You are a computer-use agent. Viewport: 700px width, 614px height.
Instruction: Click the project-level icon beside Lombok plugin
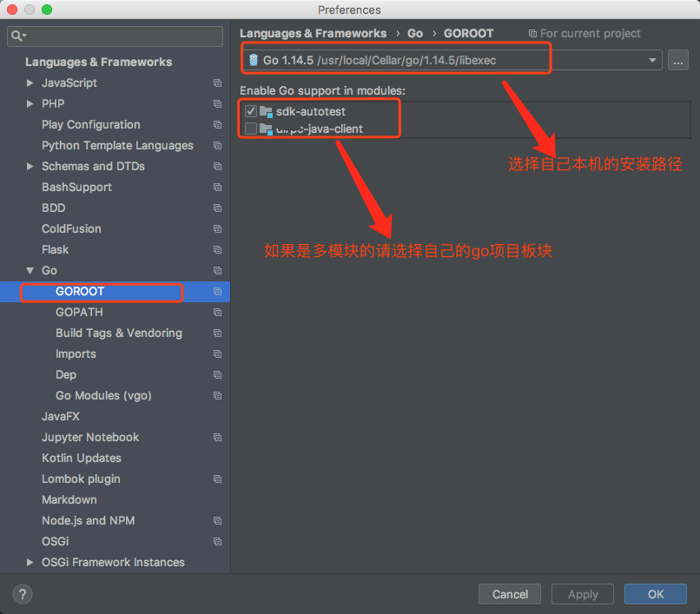[x=217, y=479]
